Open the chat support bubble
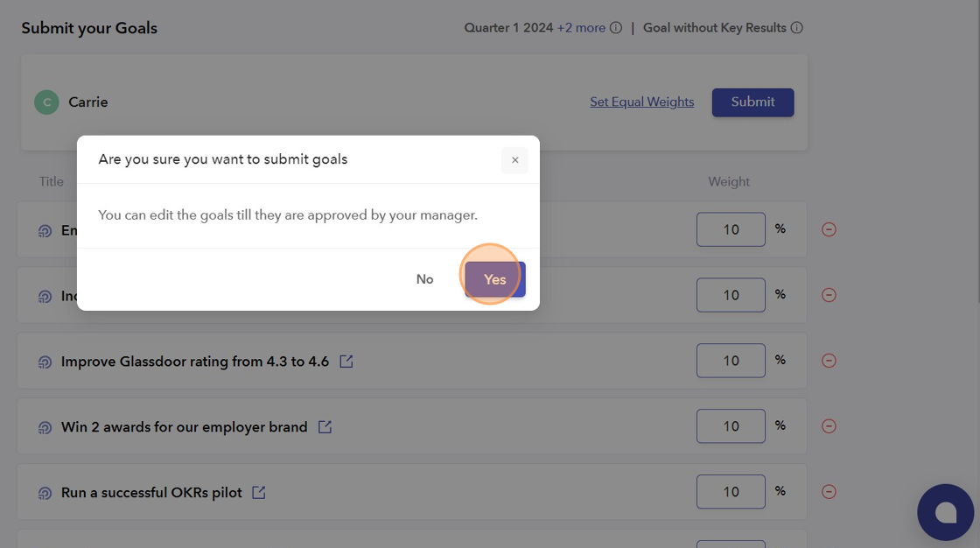The image size is (980, 548). (945, 512)
